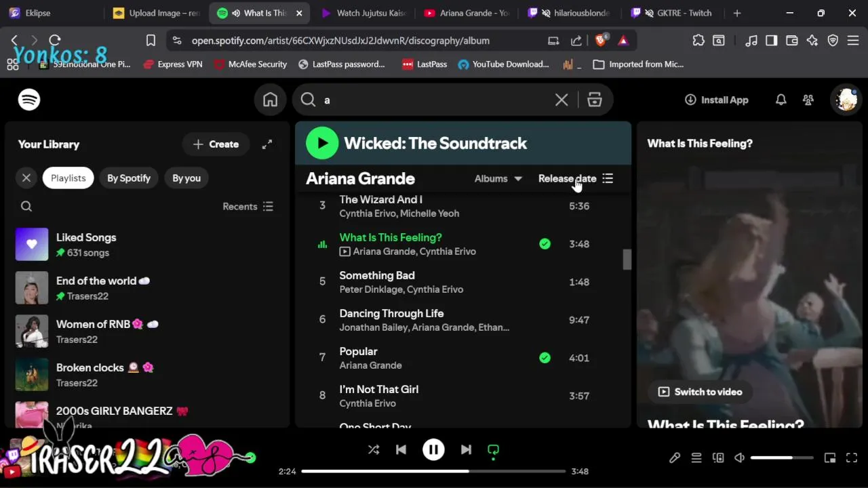Switch to the Ariana Grande YouTube tab
The height and width of the screenshot is (488, 868).
pyautogui.click(x=467, y=13)
